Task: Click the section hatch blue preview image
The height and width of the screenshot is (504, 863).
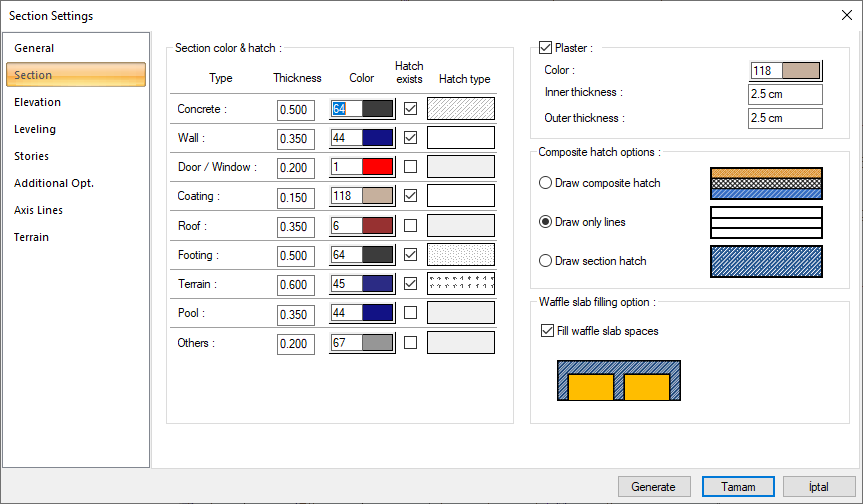Action: click(765, 261)
